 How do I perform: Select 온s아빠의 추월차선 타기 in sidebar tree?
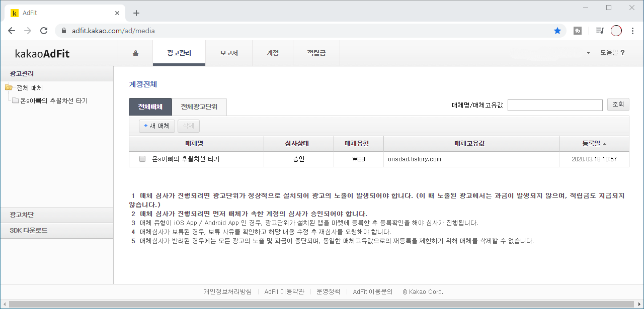54,100
